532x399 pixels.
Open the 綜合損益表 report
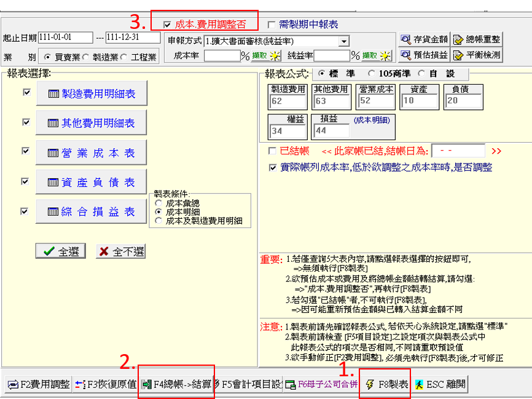92,211
